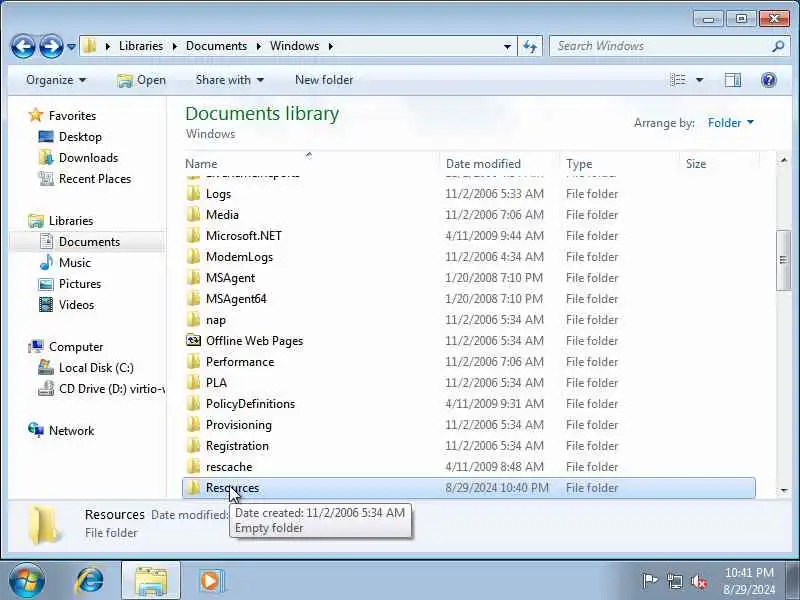The width and height of the screenshot is (800, 600).
Task: Select the Offline Web Pages icon
Action: (193, 340)
